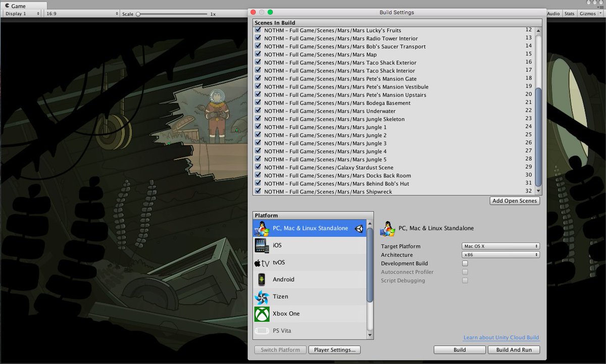Select the PS Vita platform icon
This screenshot has width=606, height=364.
(x=262, y=331)
